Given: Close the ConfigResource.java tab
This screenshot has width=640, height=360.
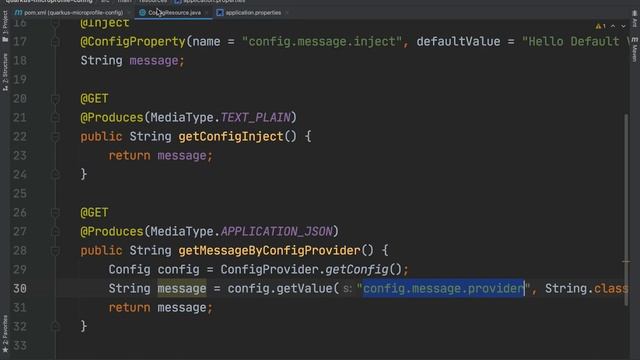Looking at the screenshot, I should pos(207,13).
